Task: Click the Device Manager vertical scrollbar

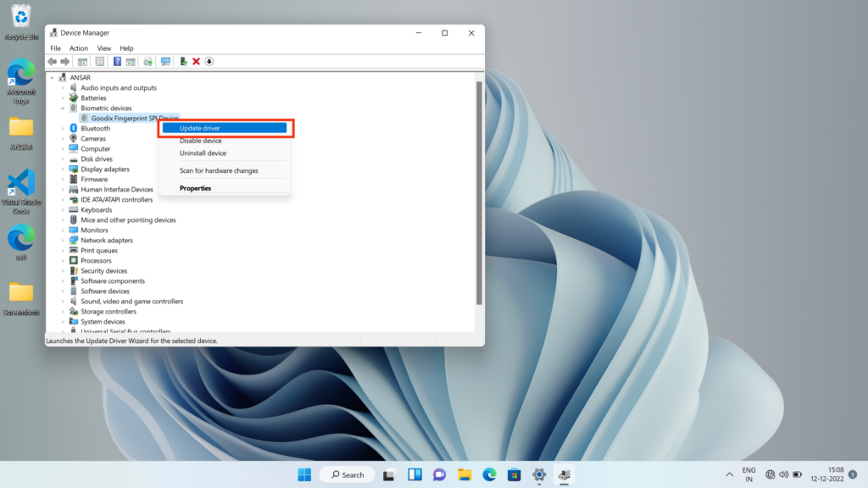Action: pos(479,193)
